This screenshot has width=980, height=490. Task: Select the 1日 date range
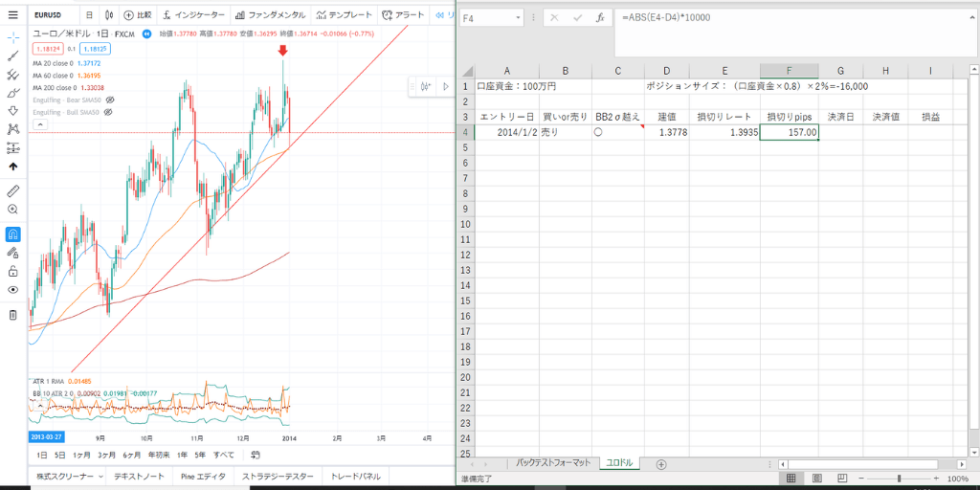(x=42, y=455)
